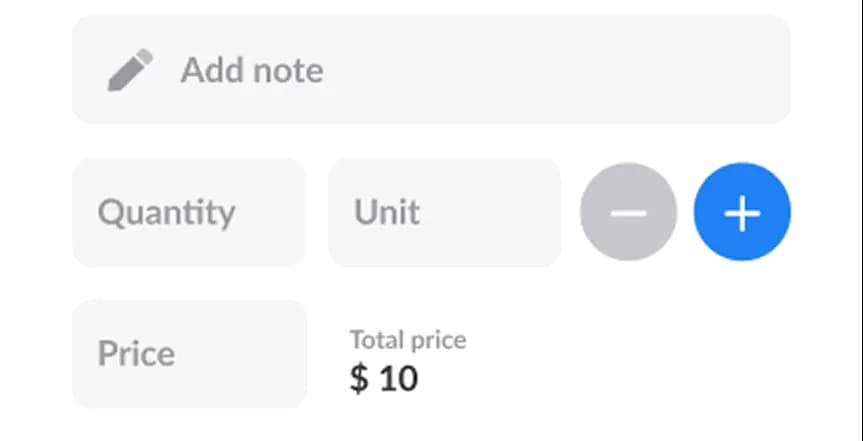This screenshot has width=863, height=441.
Task: Click the Price input field
Action: [x=188, y=354]
